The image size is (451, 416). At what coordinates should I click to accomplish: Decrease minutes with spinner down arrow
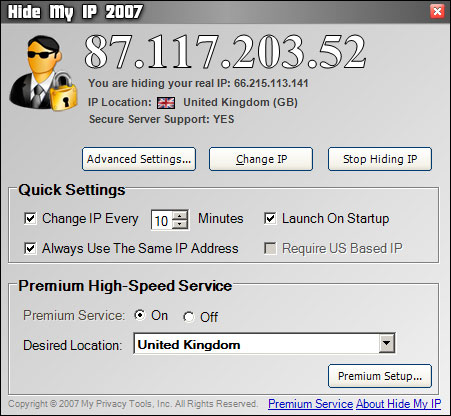click(180, 224)
